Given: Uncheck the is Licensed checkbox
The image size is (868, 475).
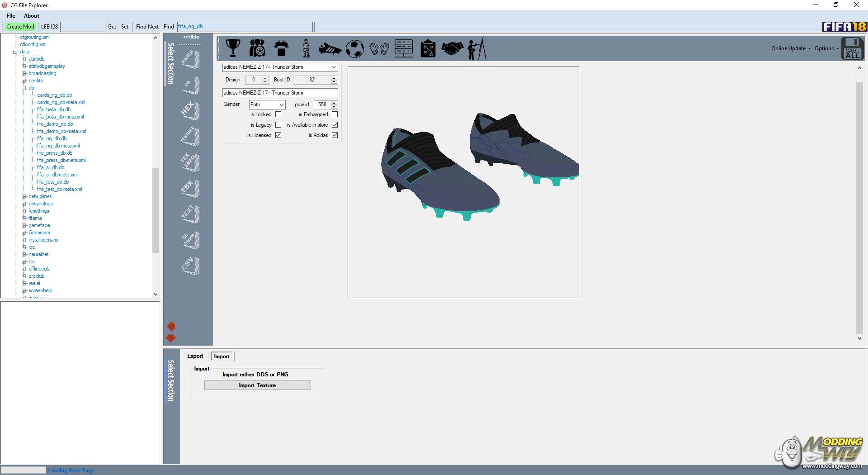Looking at the screenshot, I should 278,135.
